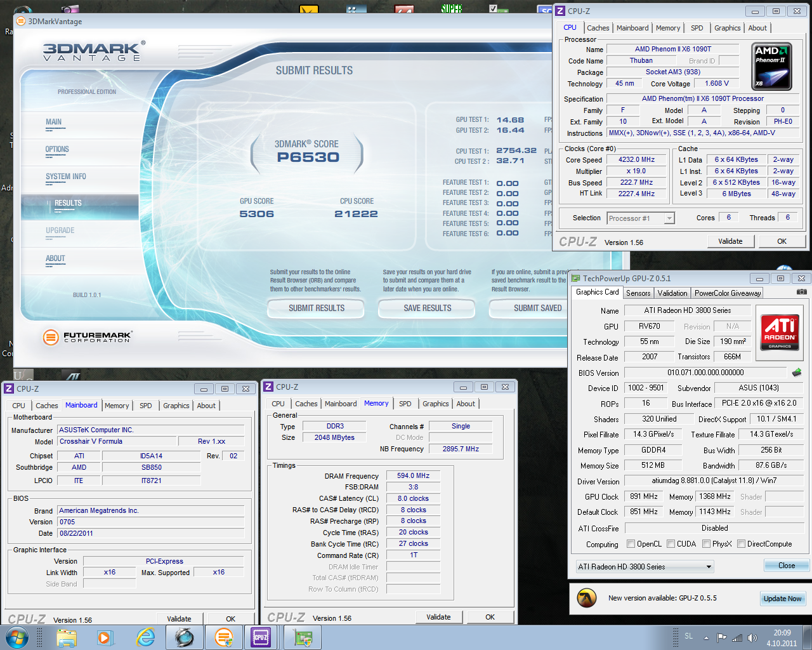Click the Crosshair V Formula model field

pyautogui.click(x=117, y=441)
